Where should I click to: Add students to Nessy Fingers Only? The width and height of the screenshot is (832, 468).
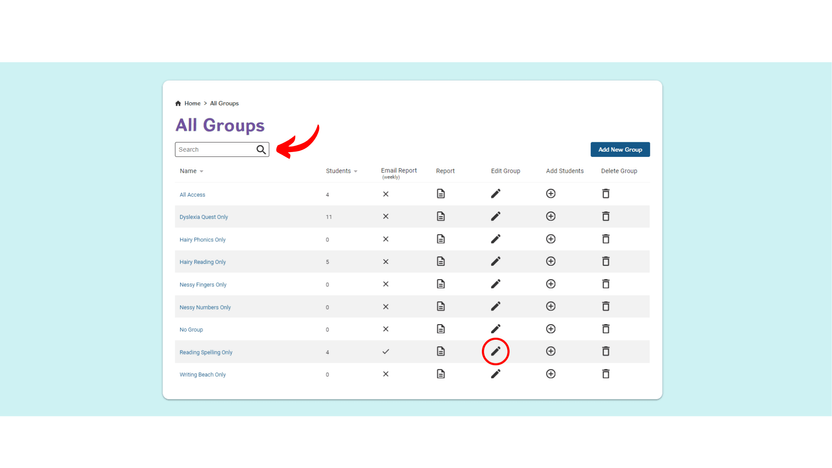tap(551, 284)
